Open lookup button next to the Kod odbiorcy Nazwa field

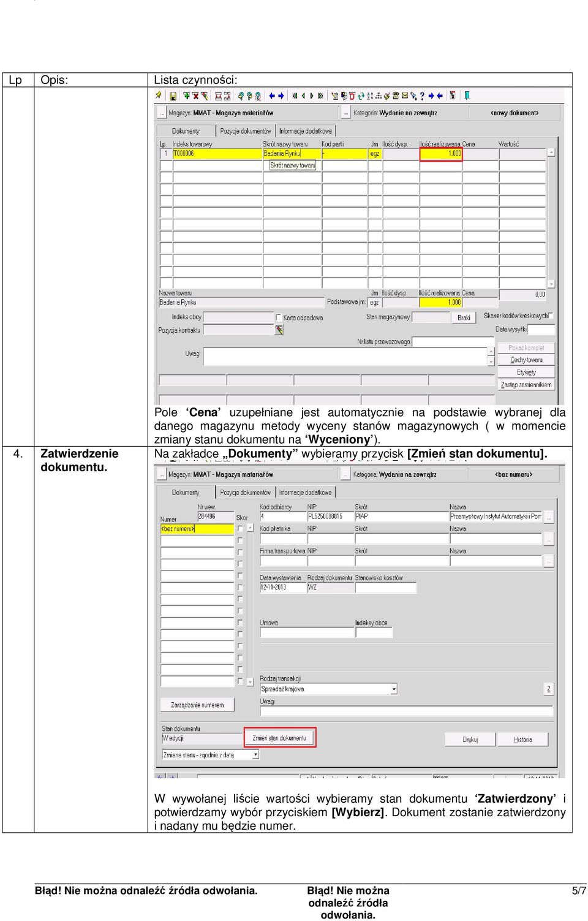coord(549,517)
